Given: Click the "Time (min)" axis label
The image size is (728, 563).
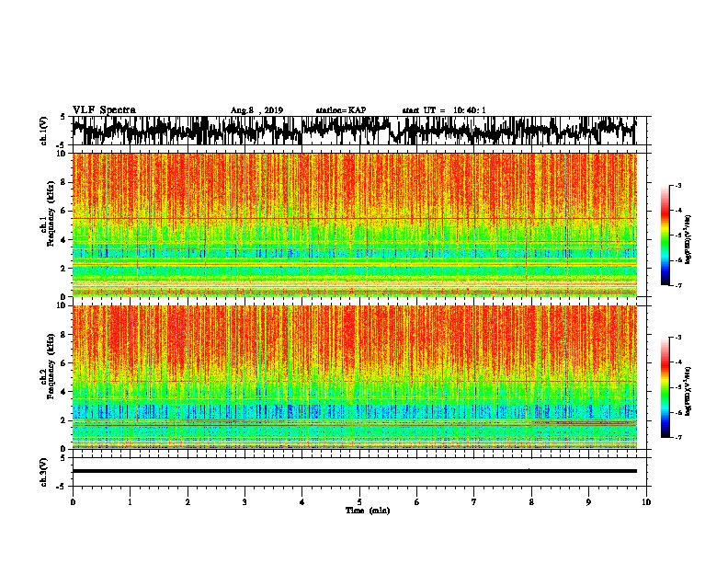Looking at the screenshot, I should [x=368, y=511].
